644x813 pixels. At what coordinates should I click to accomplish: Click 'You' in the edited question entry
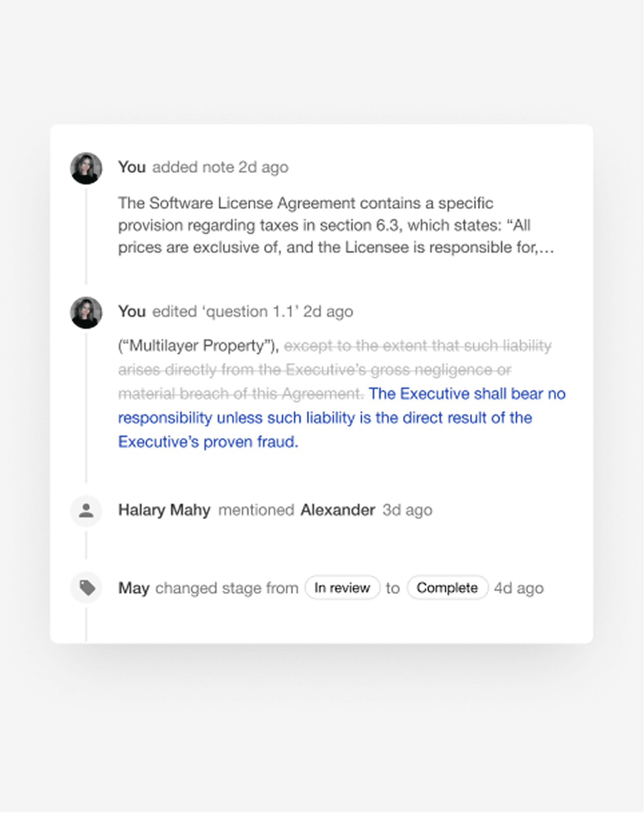132,312
